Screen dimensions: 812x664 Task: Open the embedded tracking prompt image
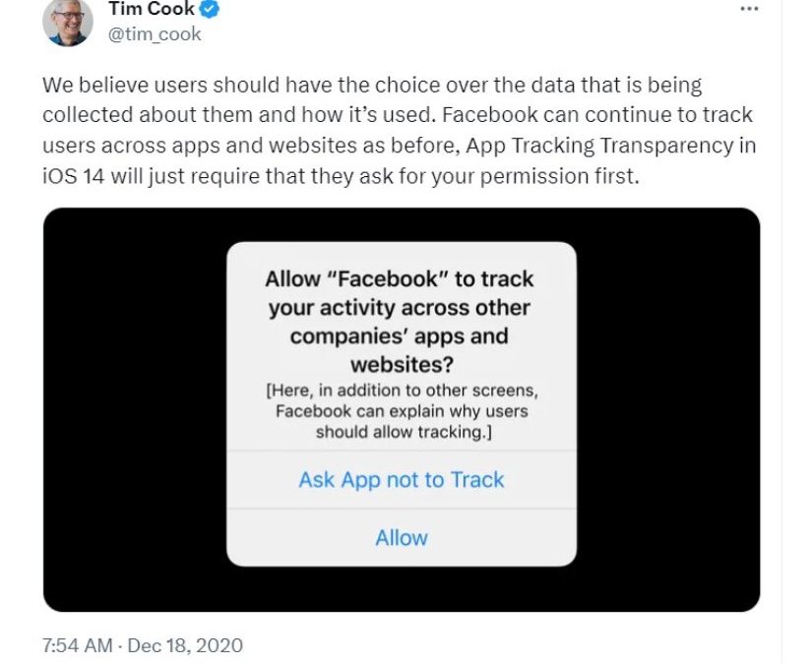coord(402,409)
